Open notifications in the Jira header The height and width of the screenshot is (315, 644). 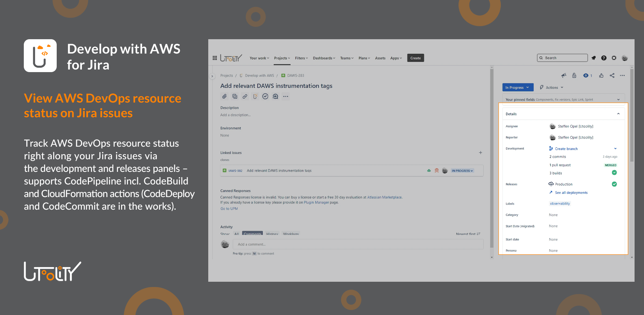tap(594, 58)
